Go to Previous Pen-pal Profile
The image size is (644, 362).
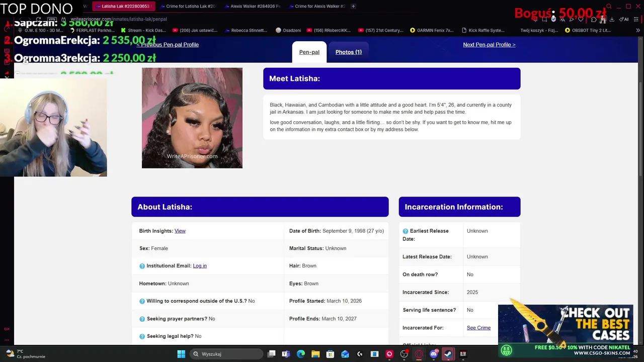coord(168,45)
